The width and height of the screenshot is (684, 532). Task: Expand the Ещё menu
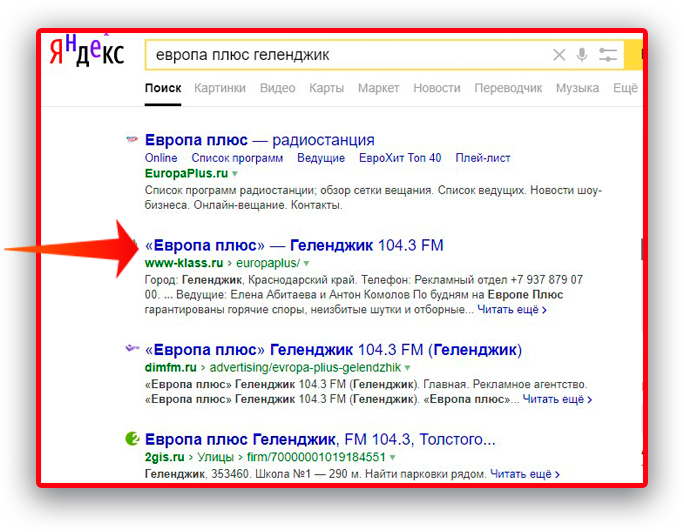[625, 88]
